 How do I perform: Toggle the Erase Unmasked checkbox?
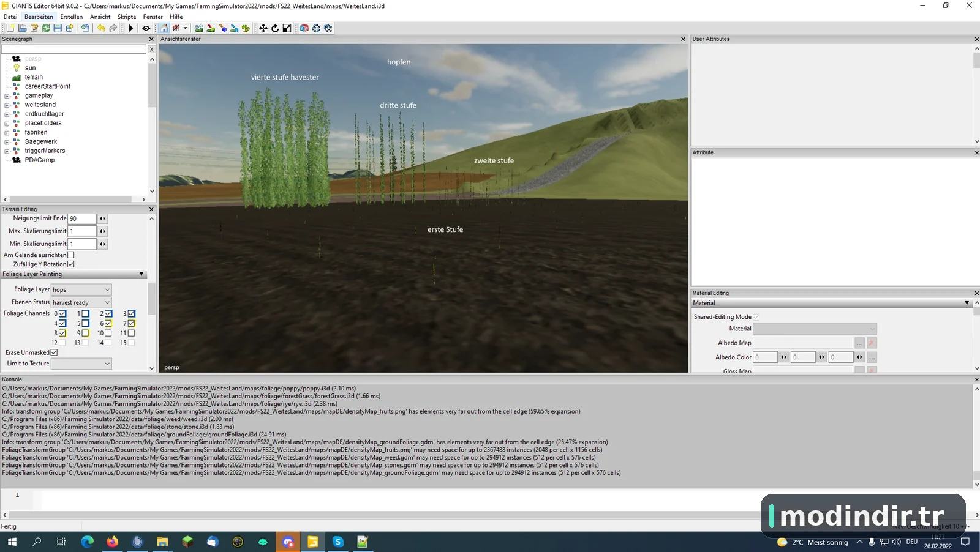(x=55, y=352)
